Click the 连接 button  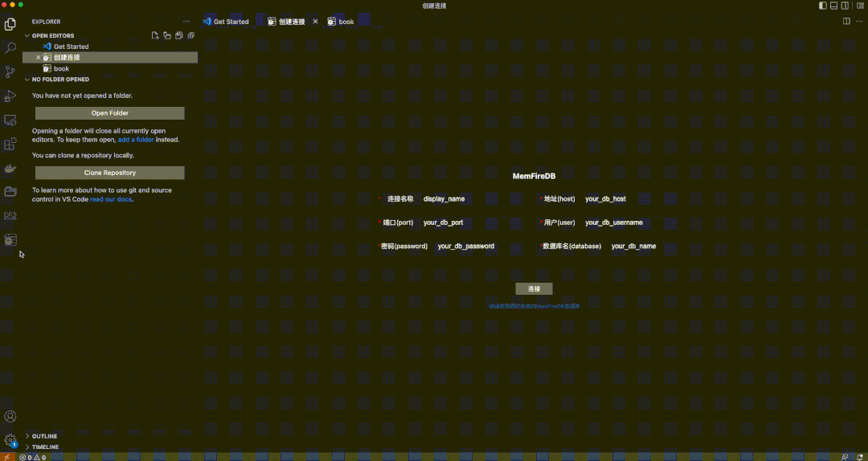tap(534, 289)
